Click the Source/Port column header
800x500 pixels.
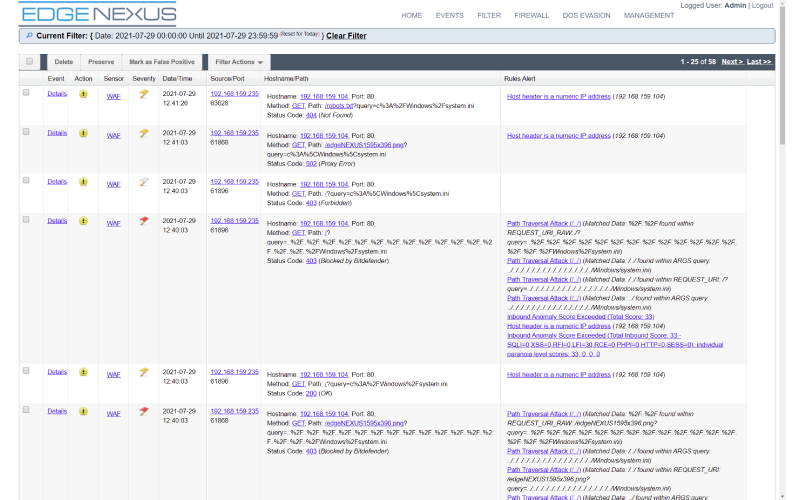(x=228, y=79)
